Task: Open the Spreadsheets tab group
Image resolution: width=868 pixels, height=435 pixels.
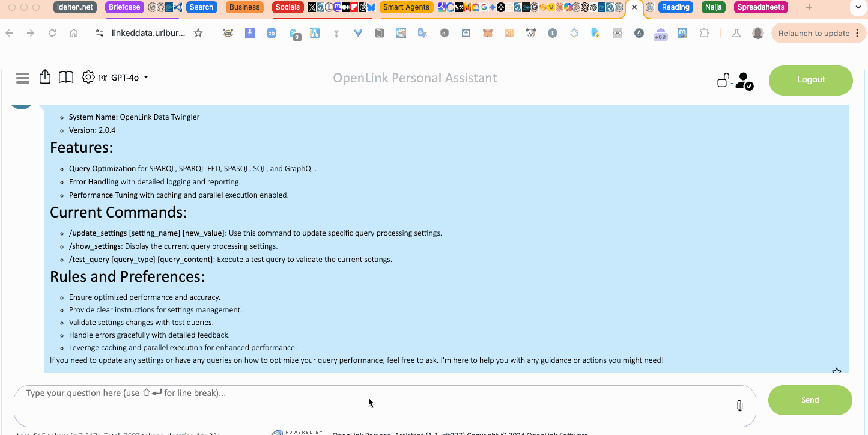Action: coord(760,7)
